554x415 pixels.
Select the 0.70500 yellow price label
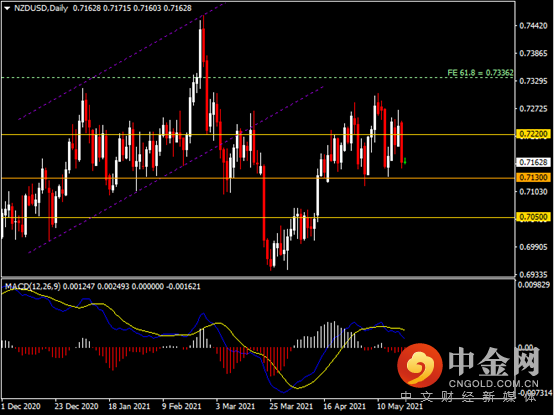click(533, 217)
